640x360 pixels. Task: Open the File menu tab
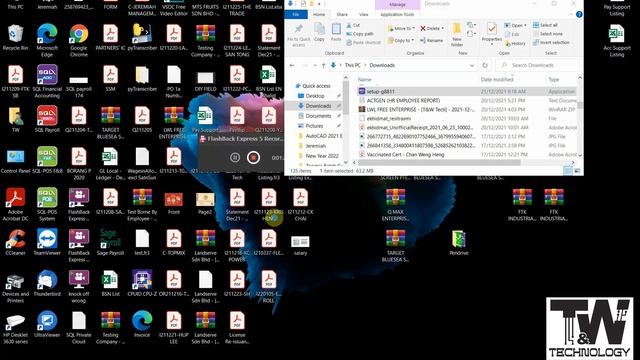(296, 14)
